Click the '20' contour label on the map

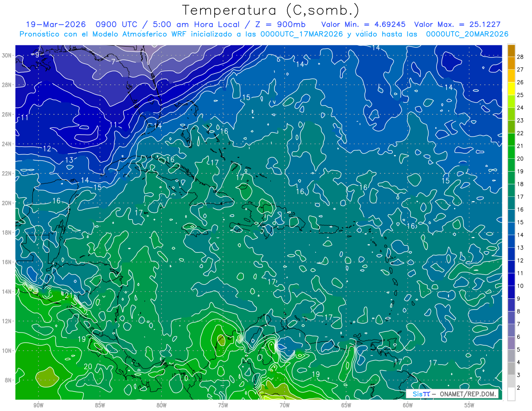(88, 367)
